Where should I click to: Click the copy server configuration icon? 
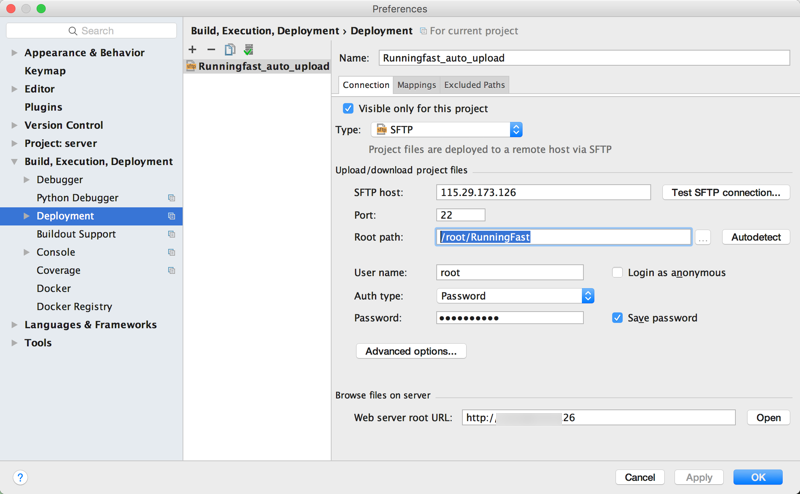[x=230, y=49]
